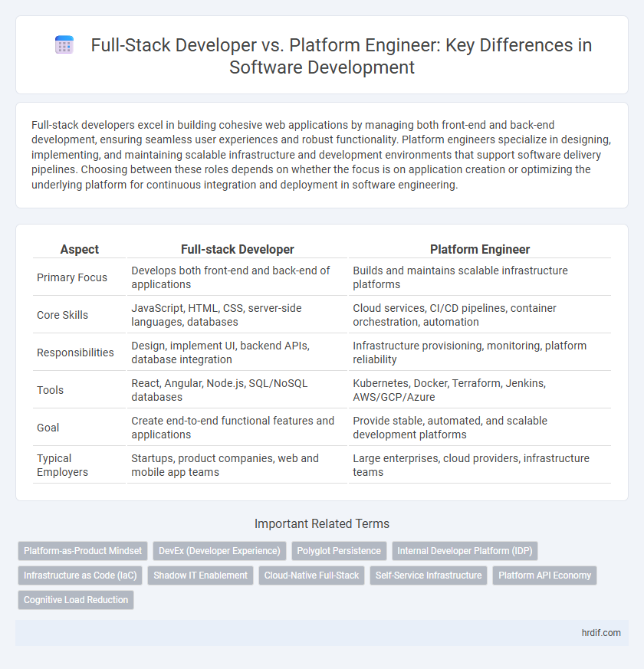This screenshot has width=644, height=669.
Task: Click the calendar grid icon beside the title
Action: tap(64, 45)
